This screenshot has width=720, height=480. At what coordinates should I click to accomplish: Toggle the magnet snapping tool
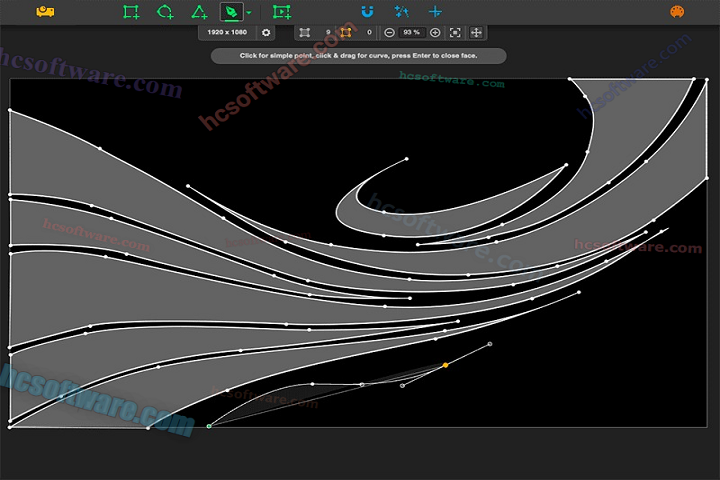tap(367, 12)
